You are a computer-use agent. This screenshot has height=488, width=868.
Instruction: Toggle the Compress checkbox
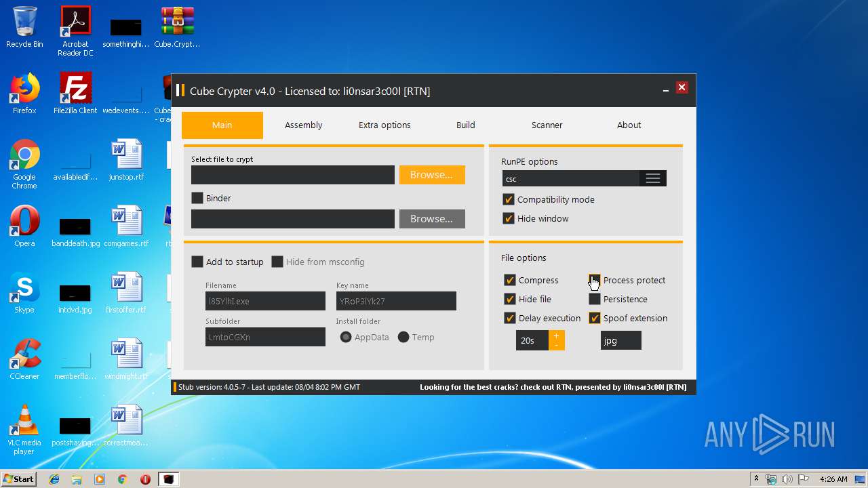pyautogui.click(x=510, y=280)
